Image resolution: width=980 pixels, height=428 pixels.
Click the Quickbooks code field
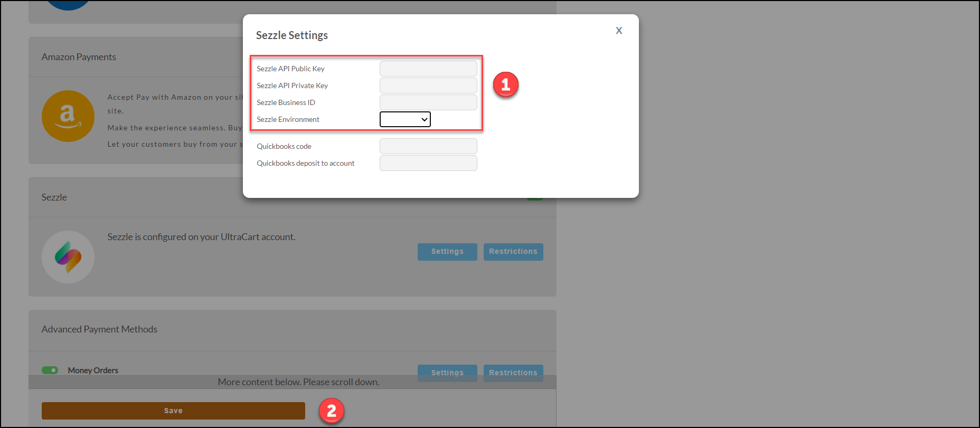click(428, 146)
